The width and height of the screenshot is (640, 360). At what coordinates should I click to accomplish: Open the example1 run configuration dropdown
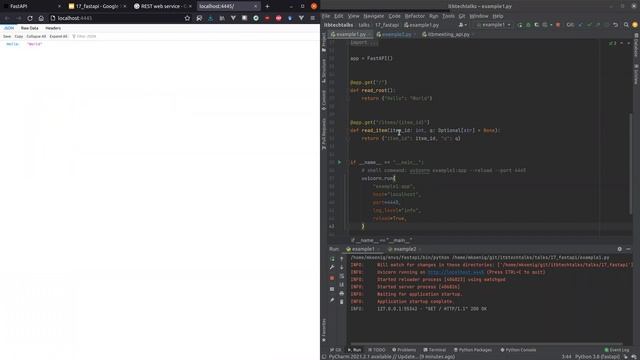click(493, 25)
